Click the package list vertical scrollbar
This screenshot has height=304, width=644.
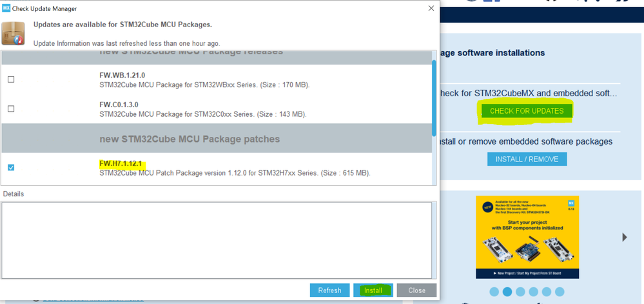click(434, 98)
